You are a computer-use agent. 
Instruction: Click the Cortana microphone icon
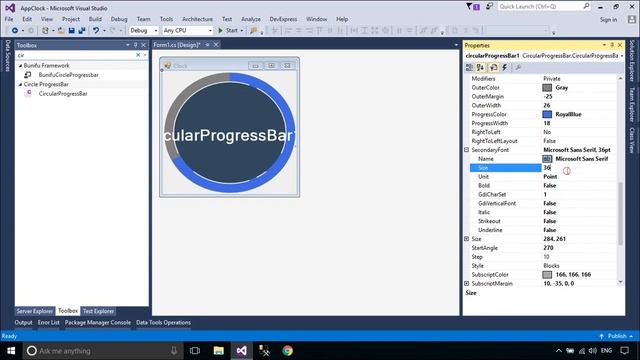(174, 351)
